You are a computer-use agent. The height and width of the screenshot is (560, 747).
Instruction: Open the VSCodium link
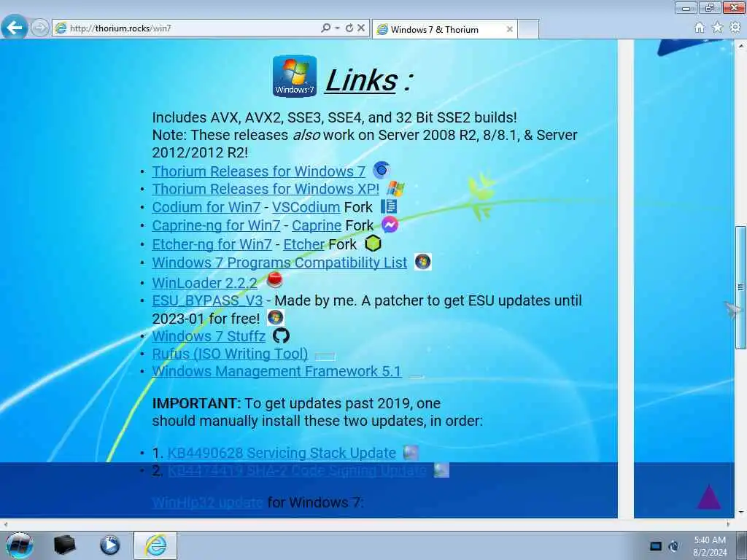pos(306,207)
